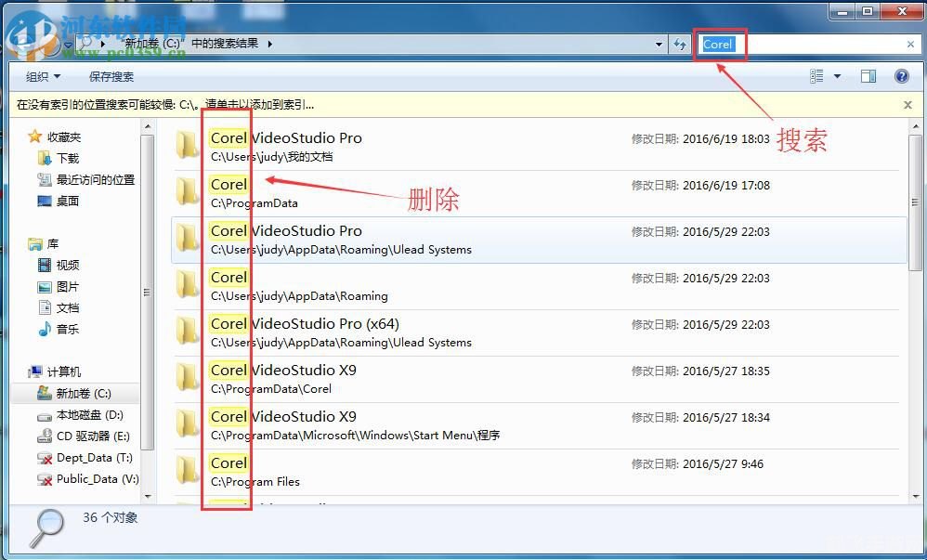Click the Corel folder icon in Program Files
The height and width of the screenshot is (560, 927).
(189, 470)
